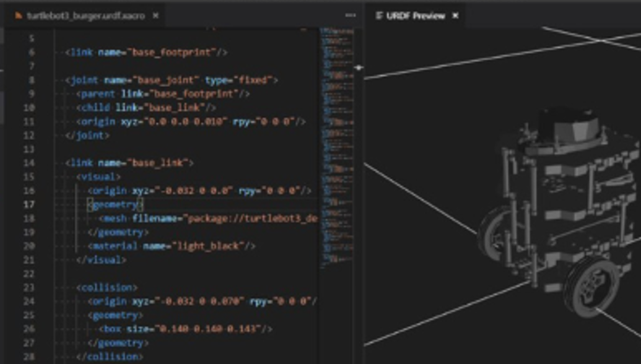Open the editor More Actions ellipsis menu
The image size is (641, 364).
(351, 15)
